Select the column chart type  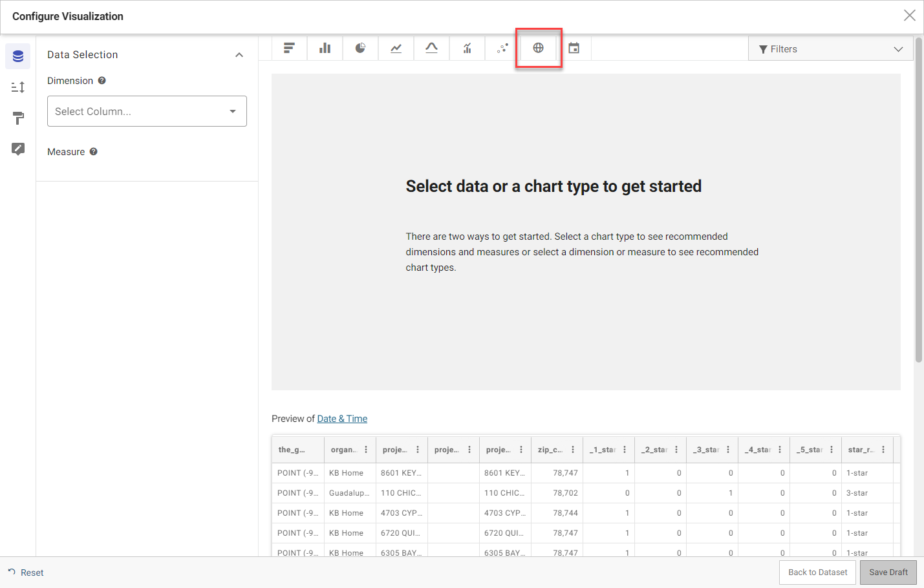point(325,48)
